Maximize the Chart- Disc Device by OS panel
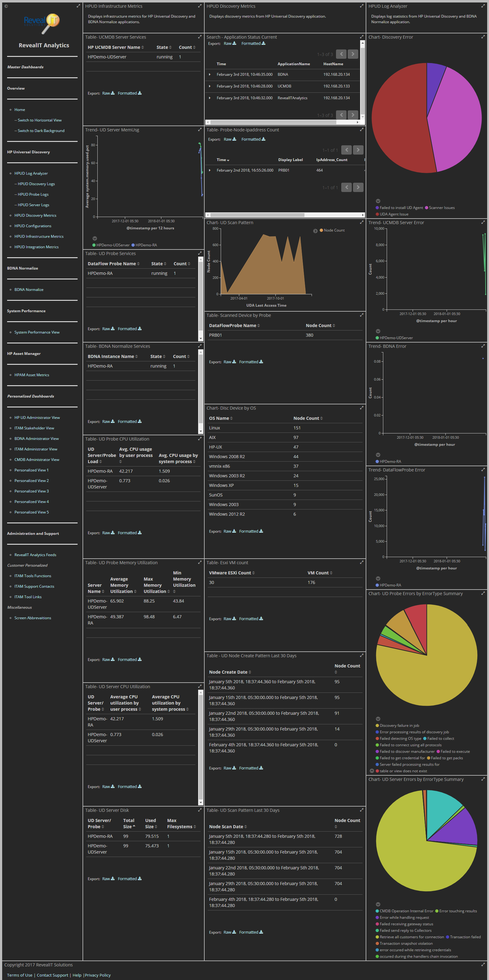 pos(362,408)
